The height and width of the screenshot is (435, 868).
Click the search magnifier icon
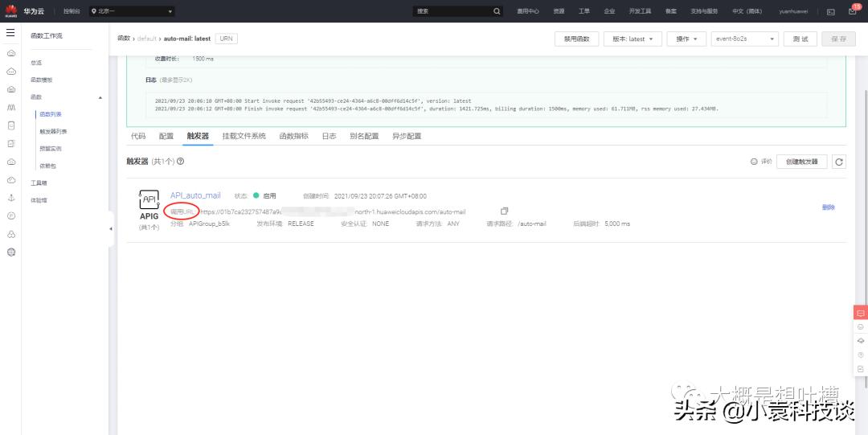(497, 11)
